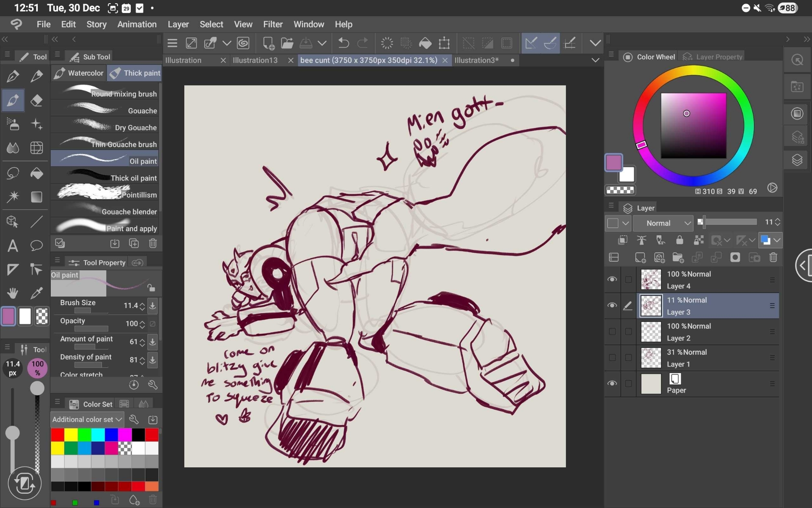Expand the Additional color set dropdown
Screen dimensions: 812x508
[x=87, y=419]
